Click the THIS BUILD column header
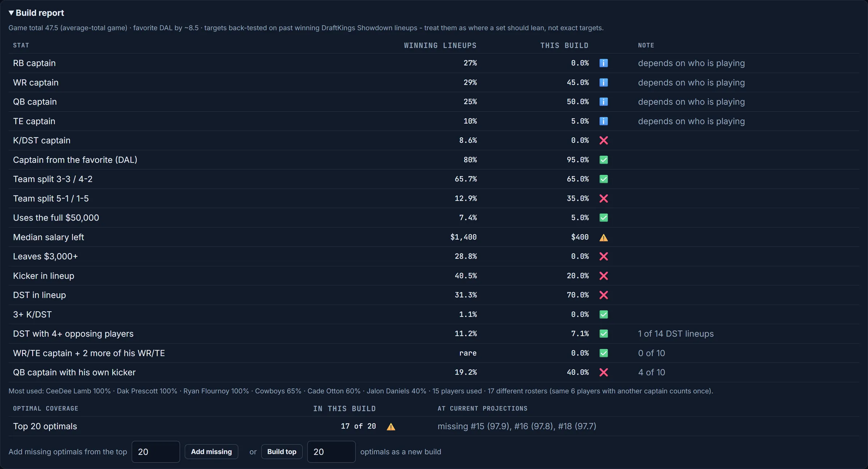The image size is (868, 469). point(564,46)
